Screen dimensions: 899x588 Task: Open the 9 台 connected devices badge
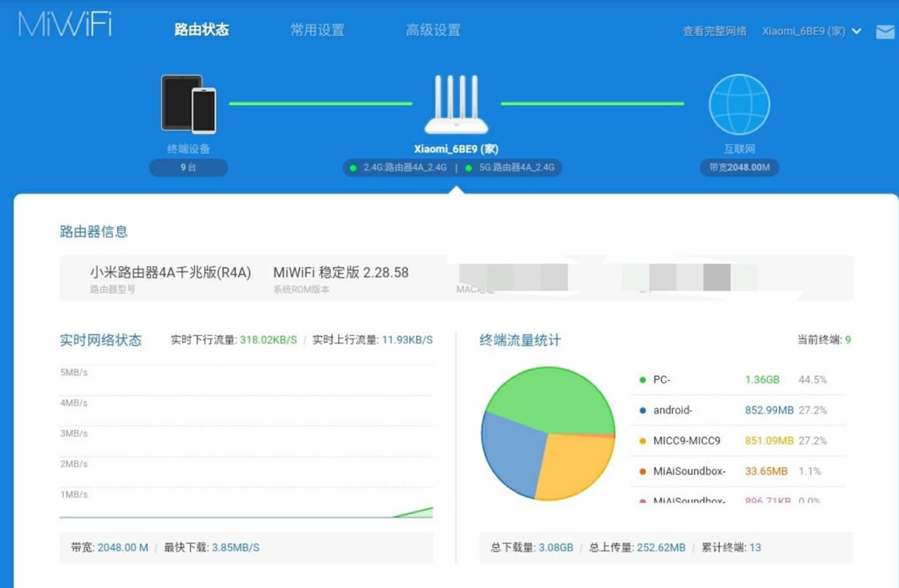pos(188,167)
